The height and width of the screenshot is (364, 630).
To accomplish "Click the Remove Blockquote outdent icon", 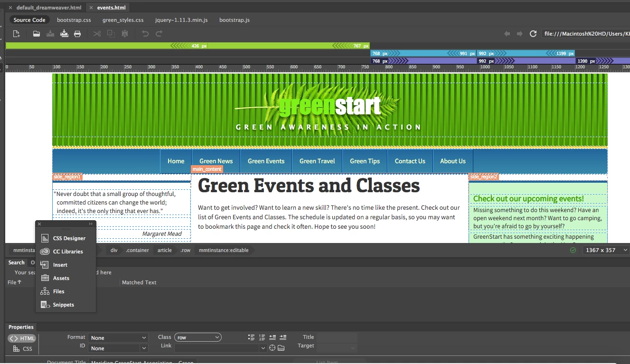I will (273, 337).
